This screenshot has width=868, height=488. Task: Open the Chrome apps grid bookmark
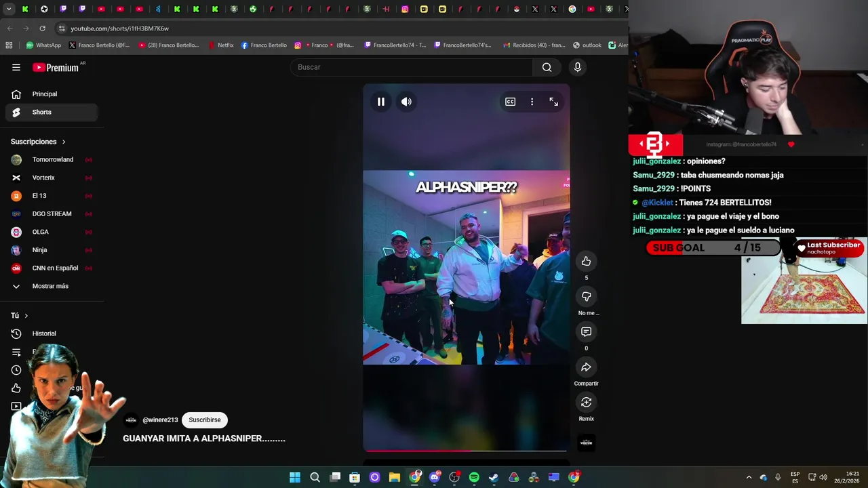point(9,45)
